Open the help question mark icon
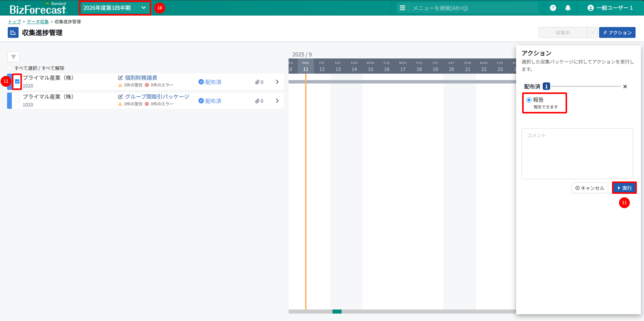This screenshot has width=644, height=321. pyautogui.click(x=553, y=8)
